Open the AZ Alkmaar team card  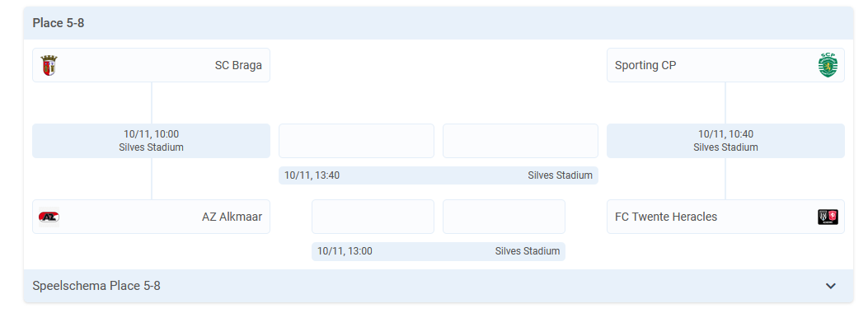(151, 217)
